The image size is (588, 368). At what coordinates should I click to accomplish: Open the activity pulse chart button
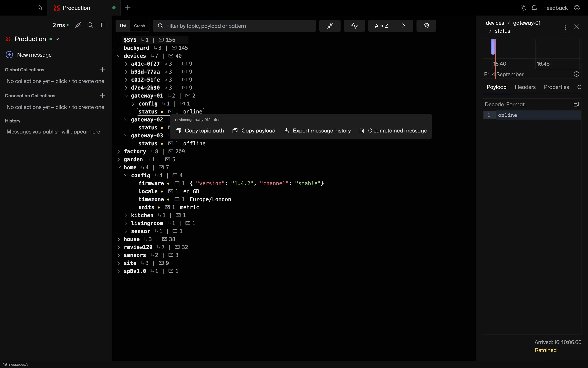(x=354, y=26)
